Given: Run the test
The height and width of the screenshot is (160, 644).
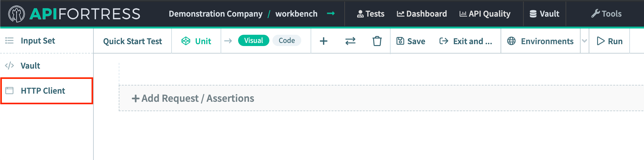Looking at the screenshot, I should [610, 41].
